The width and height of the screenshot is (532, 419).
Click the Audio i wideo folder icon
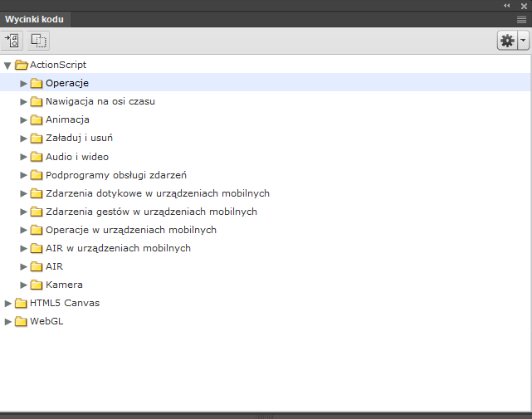pyautogui.click(x=37, y=156)
